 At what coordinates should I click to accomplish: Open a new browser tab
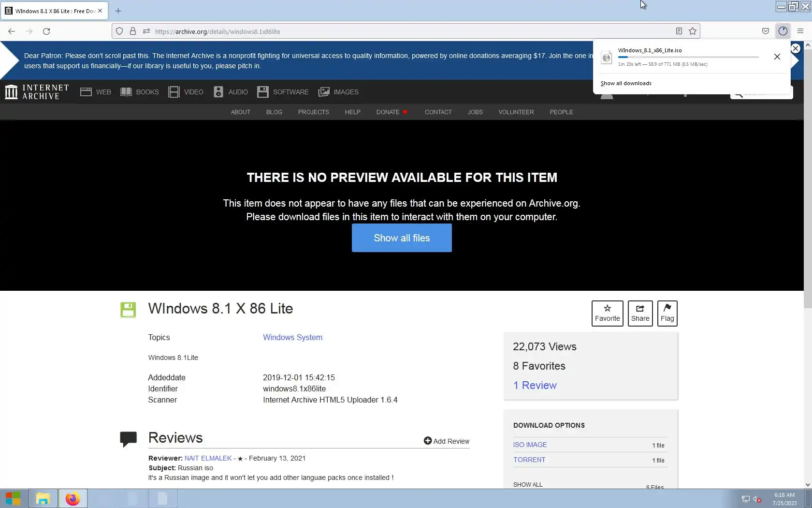click(x=118, y=11)
